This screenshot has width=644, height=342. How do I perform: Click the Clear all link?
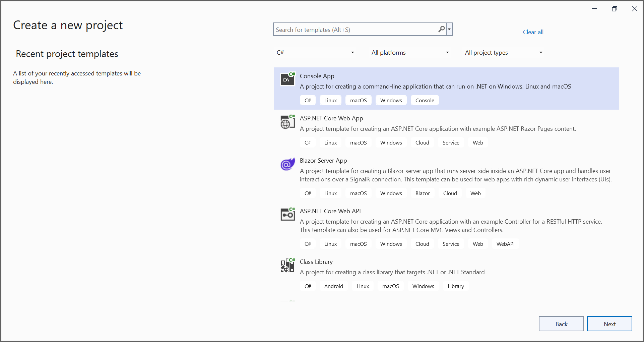tap(533, 32)
